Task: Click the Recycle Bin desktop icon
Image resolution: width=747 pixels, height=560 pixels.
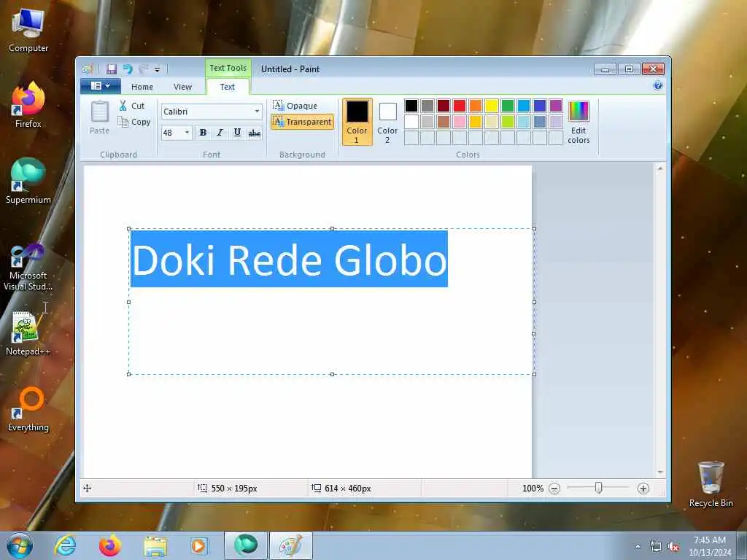Action: click(x=711, y=485)
